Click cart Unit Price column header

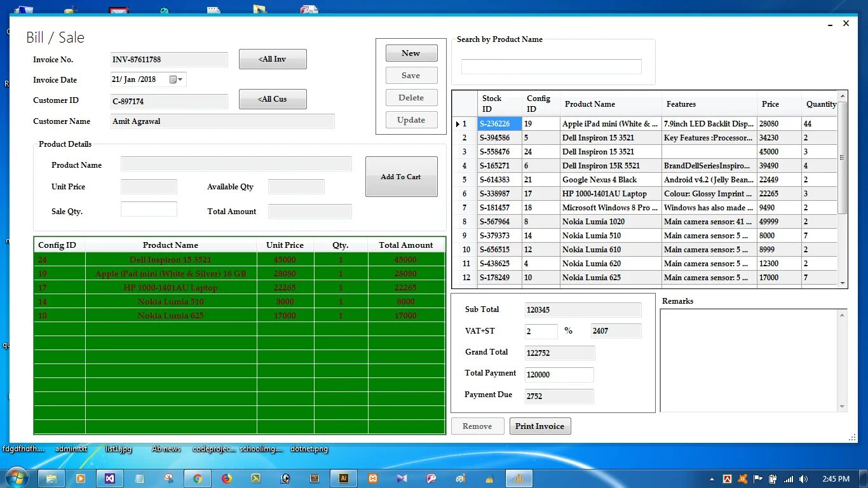pos(285,245)
